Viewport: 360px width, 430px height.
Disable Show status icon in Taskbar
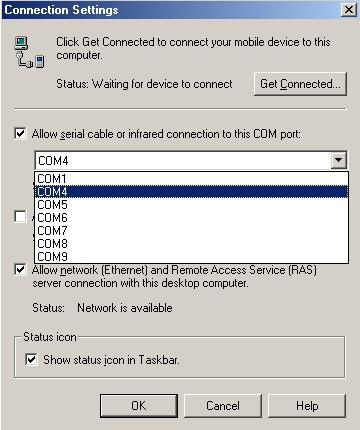coord(31,359)
